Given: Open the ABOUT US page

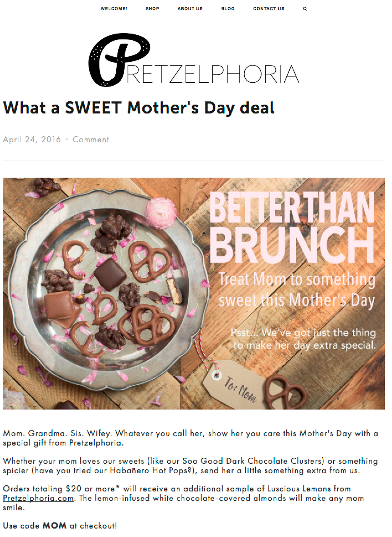Looking at the screenshot, I should click(x=190, y=9).
